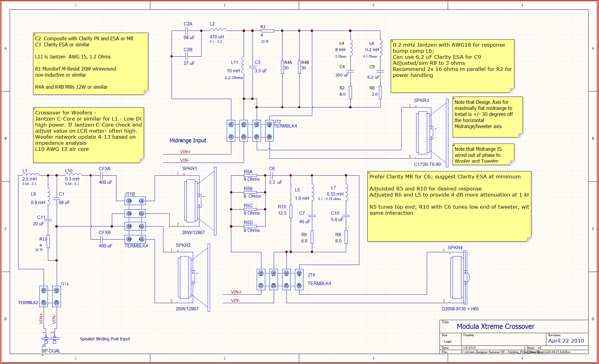Click the C173N-T6-90 part label

(427, 164)
